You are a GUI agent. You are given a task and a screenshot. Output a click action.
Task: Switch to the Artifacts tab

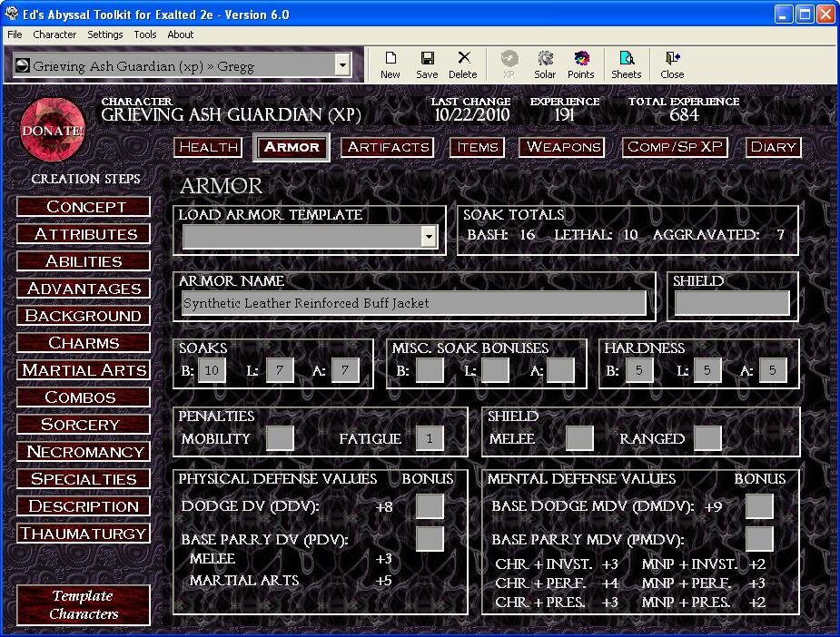[388, 147]
